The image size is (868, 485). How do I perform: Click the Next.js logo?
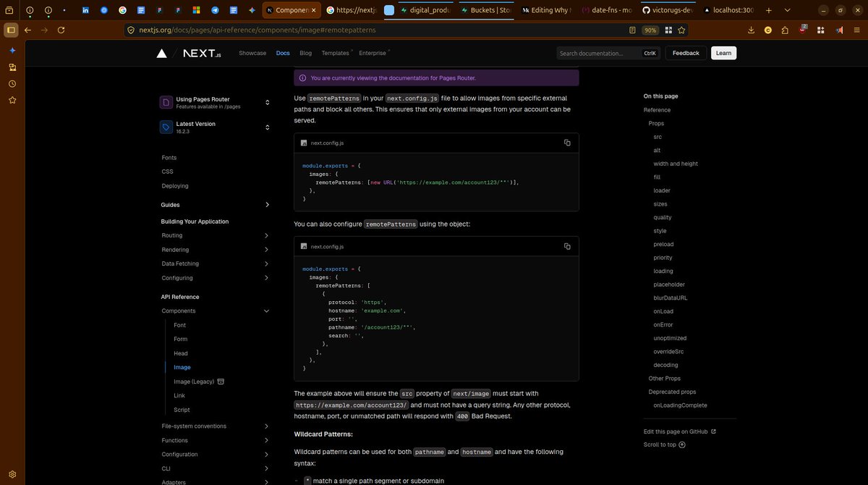click(x=202, y=53)
